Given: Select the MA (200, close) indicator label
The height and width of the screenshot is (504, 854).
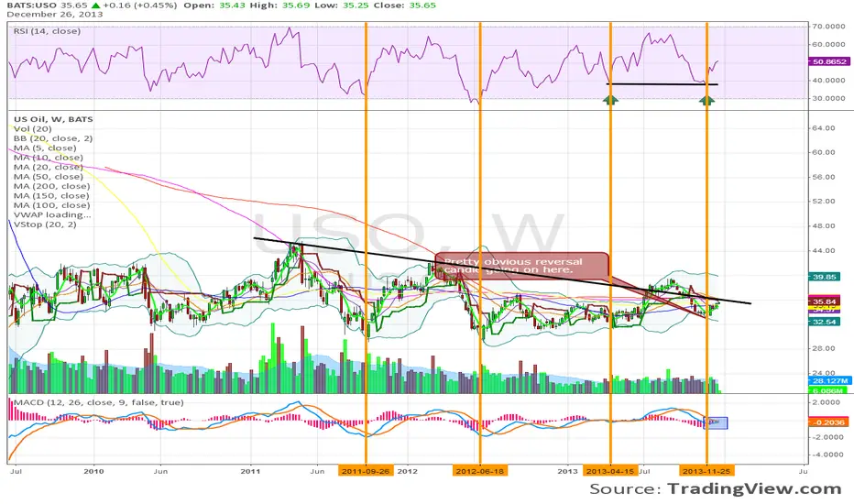Looking at the screenshot, I should [51, 186].
